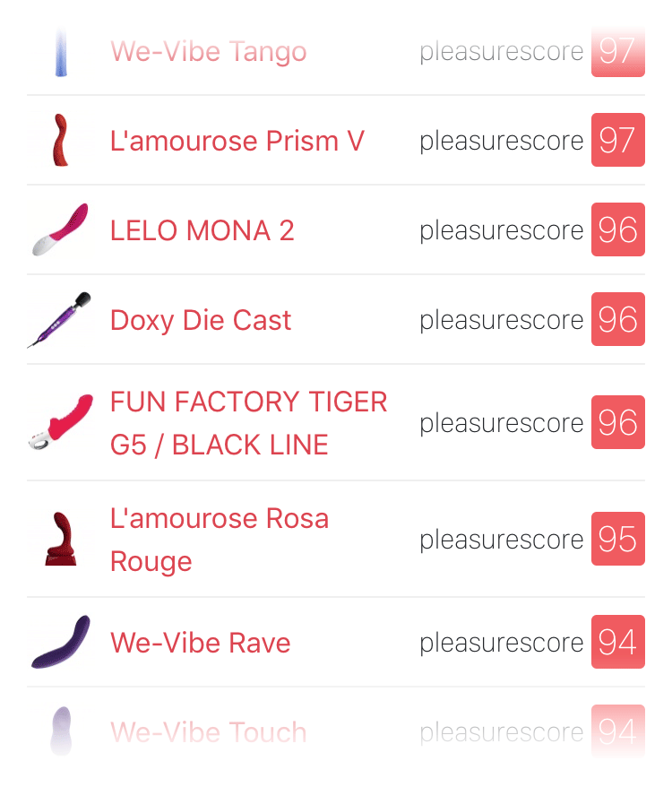Open FUN FACTORY TIGER G5 / BLACK LINE link
This screenshot has height=787, width=672.
coord(248,422)
